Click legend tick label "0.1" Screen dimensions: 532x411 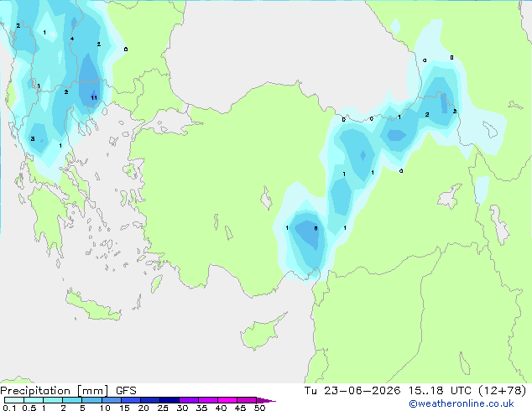(x=9, y=408)
